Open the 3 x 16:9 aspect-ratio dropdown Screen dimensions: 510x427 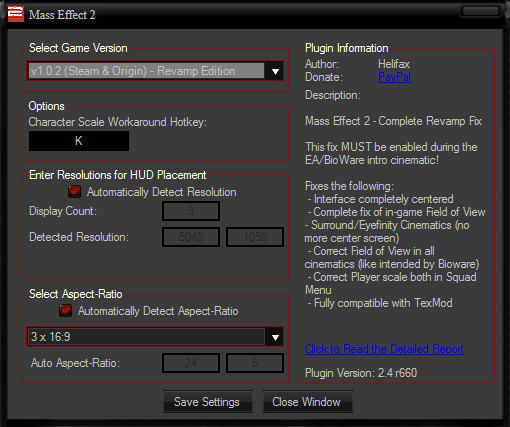click(x=155, y=337)
